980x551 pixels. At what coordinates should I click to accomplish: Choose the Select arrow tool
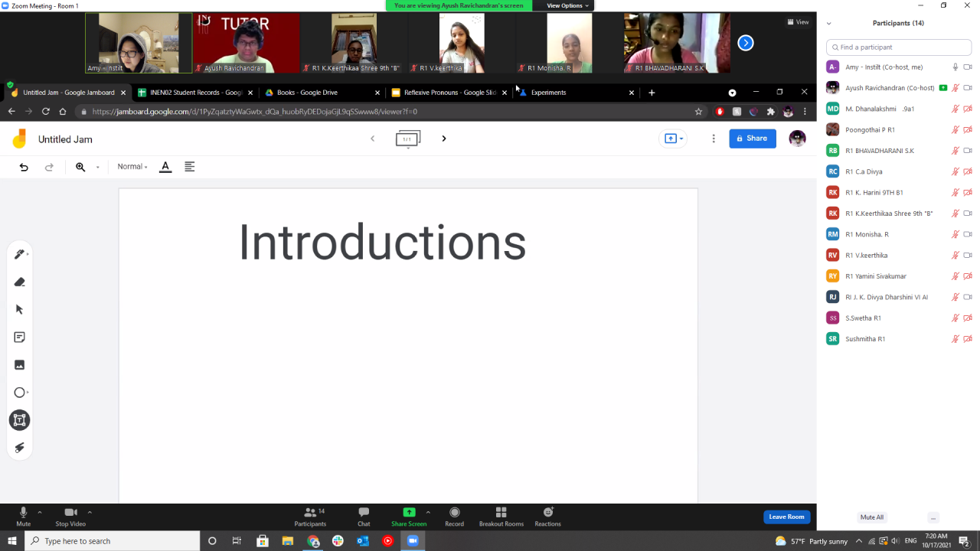coord(20,309)
